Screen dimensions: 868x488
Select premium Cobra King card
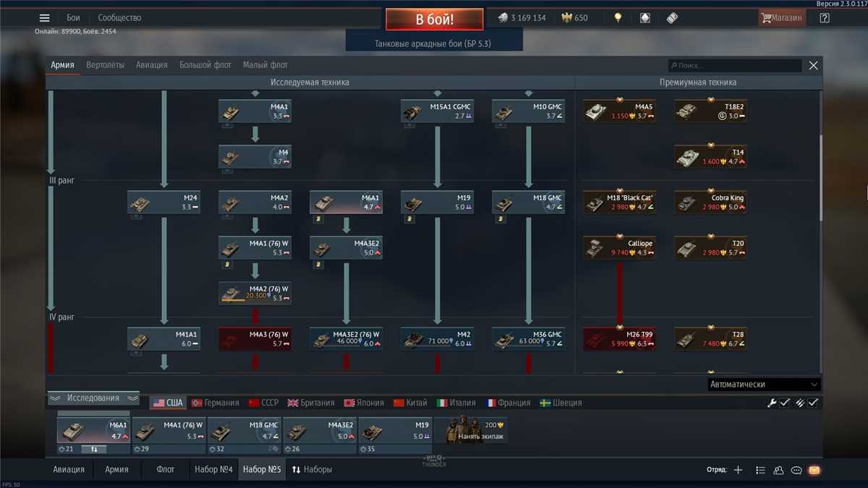(711, 202)
